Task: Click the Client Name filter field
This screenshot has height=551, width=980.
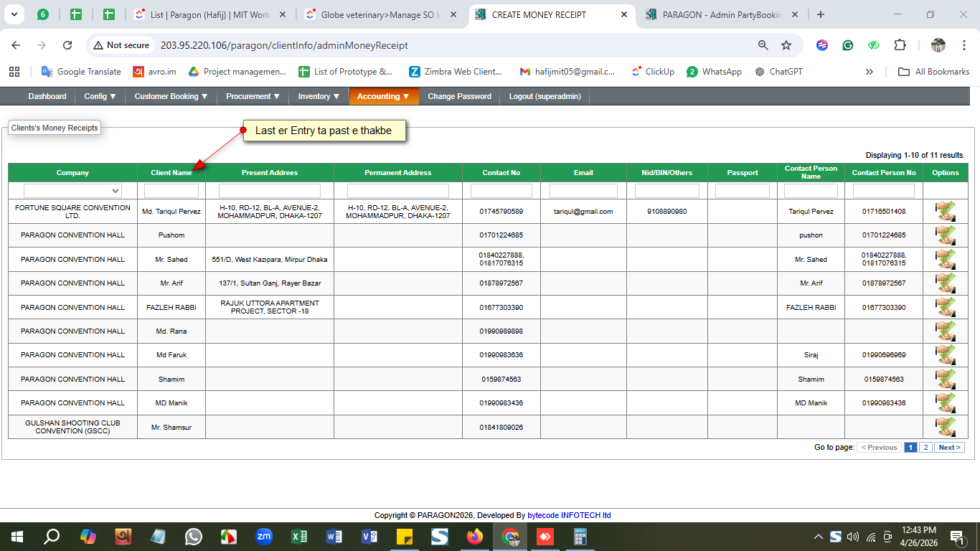Action: point(171,191)
